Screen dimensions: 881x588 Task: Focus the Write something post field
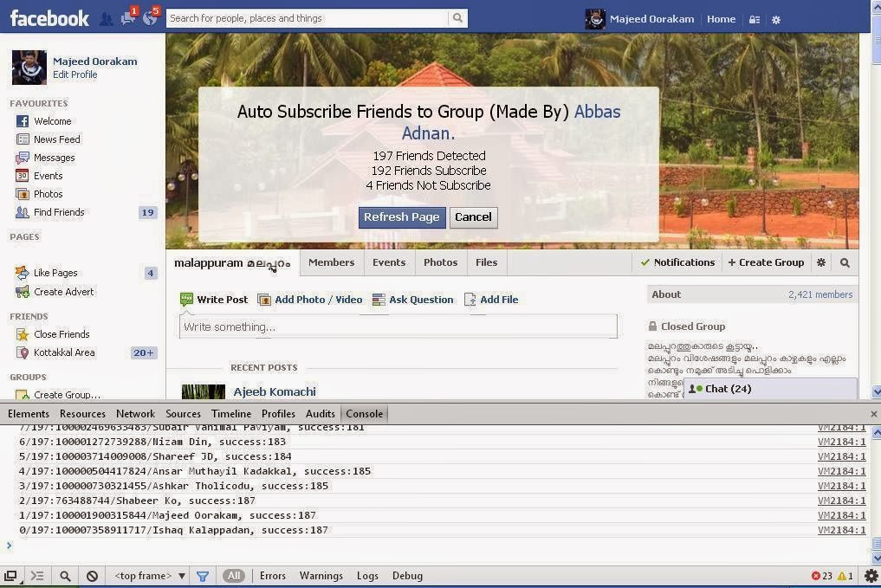pos(398,326)
